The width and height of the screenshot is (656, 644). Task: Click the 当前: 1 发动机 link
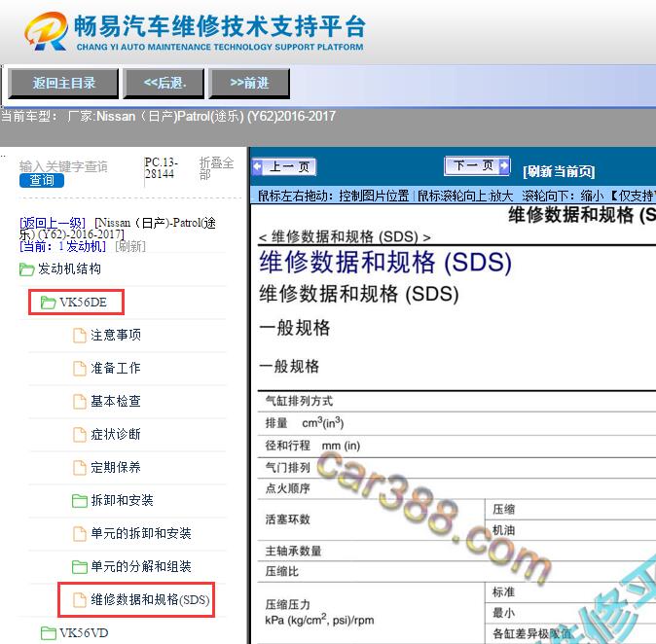coord(62,246)
